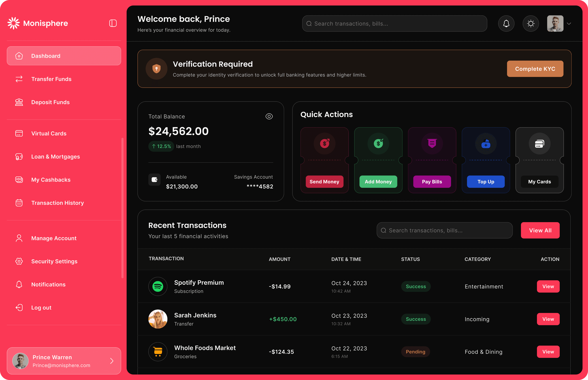Click the Complete KYC button
The height and width of the screenshot is (380, 588).
[535, 69]
